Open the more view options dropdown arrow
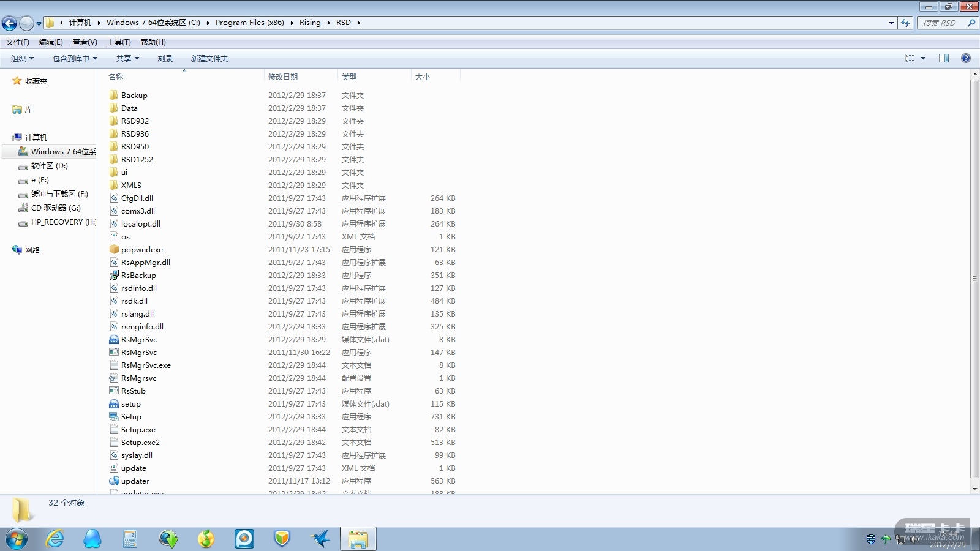 tap(923, 58)
